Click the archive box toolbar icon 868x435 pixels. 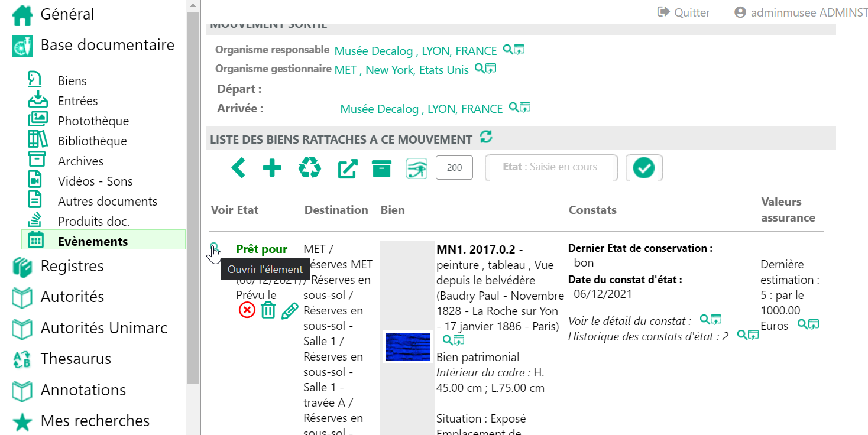coord(382,168)
